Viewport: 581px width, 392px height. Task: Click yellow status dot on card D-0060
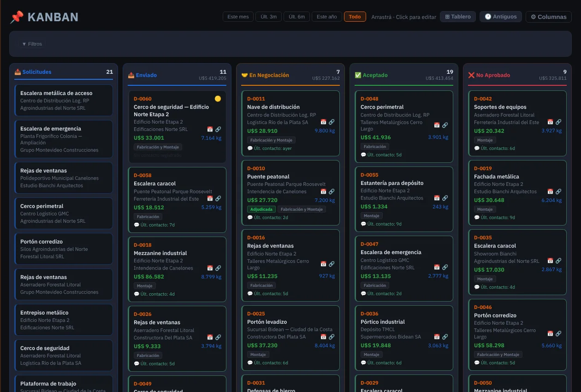coord(218,99)
